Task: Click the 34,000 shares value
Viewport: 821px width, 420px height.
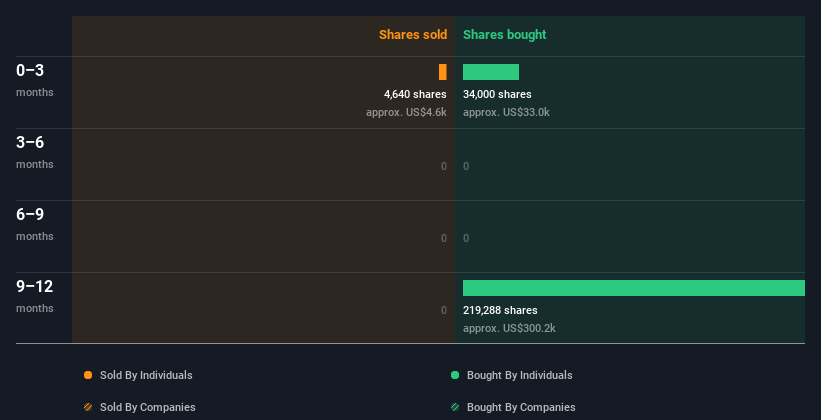Action: [x=497, y=94]
